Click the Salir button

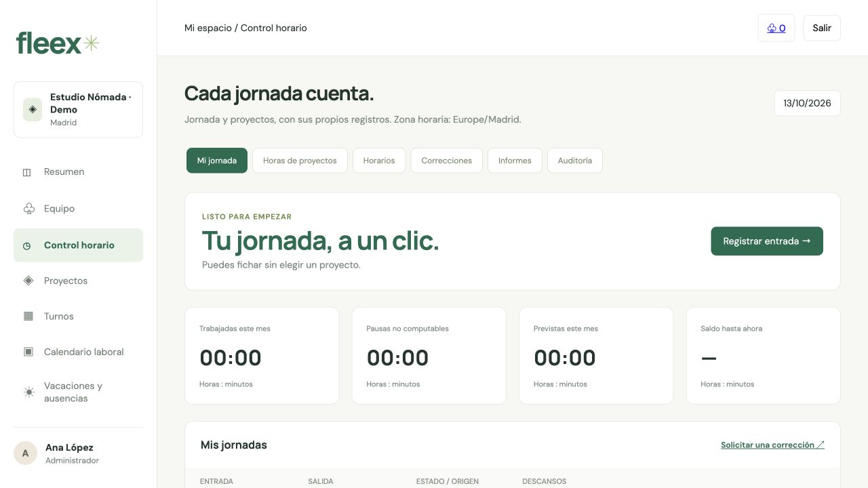tap(822, 28)
